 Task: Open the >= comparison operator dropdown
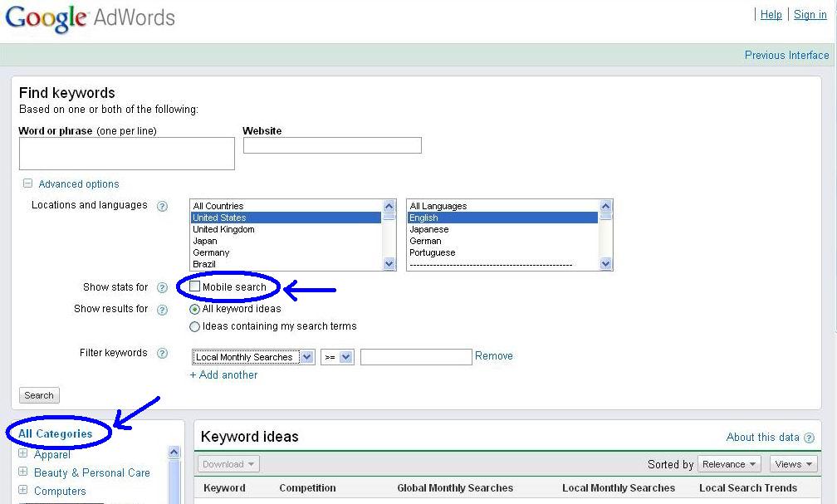(x=337, y=357)
